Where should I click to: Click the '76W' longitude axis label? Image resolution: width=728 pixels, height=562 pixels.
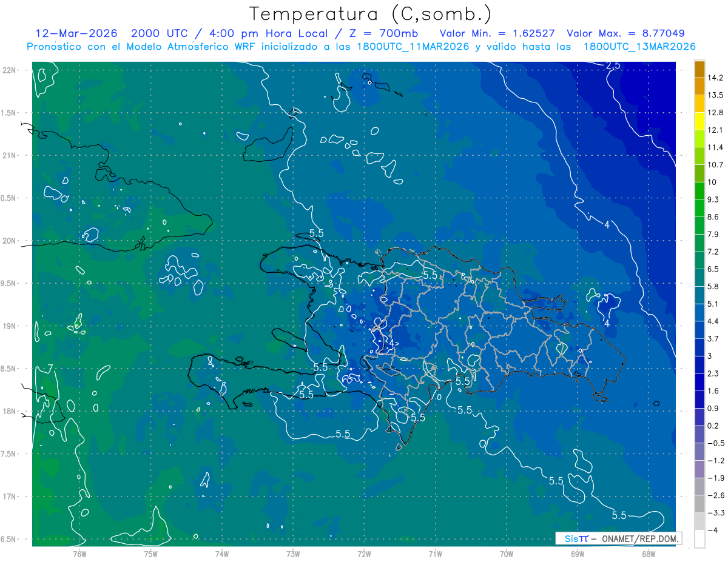(x=79, y=554)
